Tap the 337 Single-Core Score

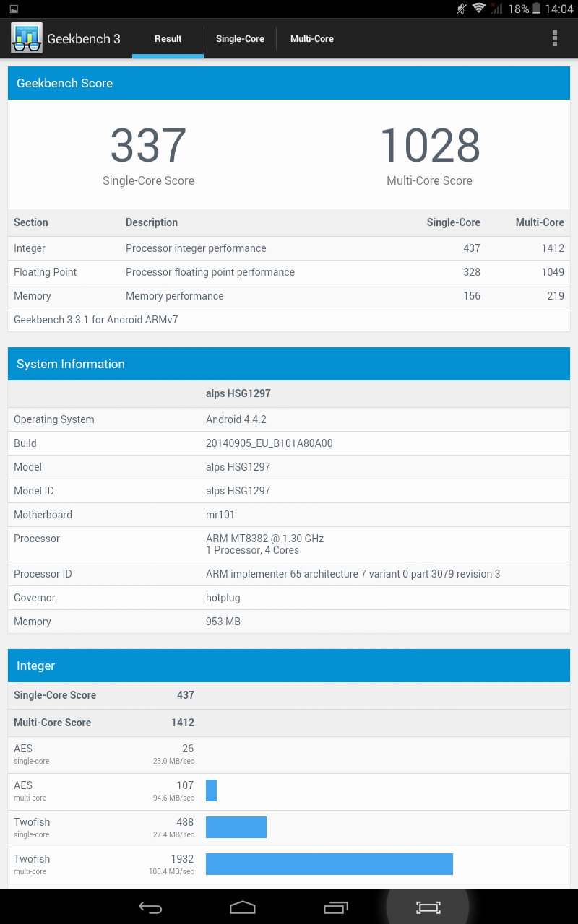(148, 147)
